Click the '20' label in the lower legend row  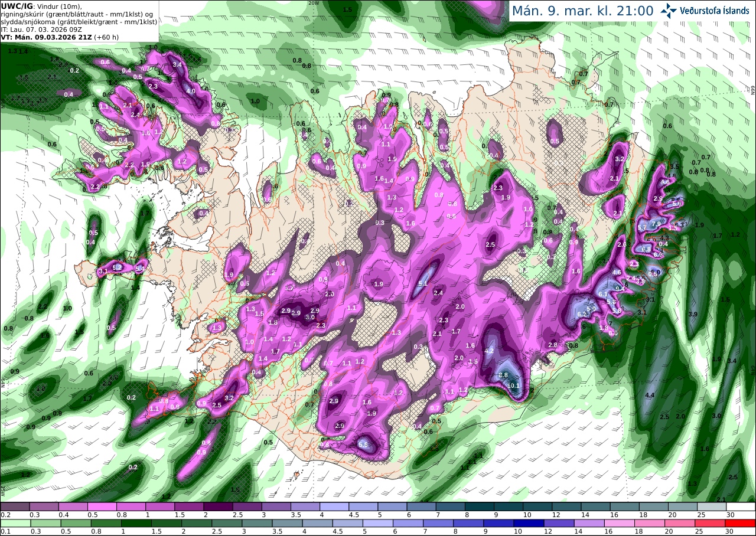[x=669, y=531]
